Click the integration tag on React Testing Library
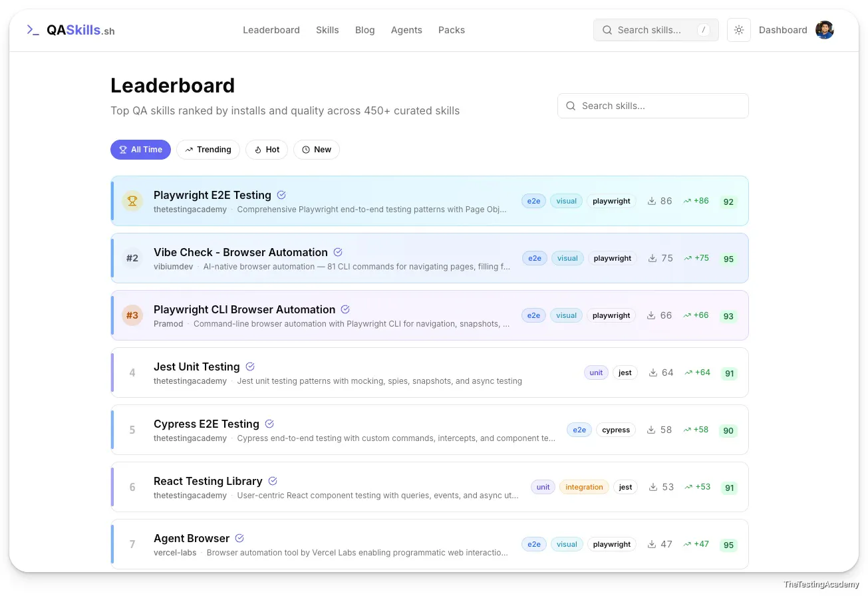The width and height of the screenshot is (868, 598). tap(584, 487)
